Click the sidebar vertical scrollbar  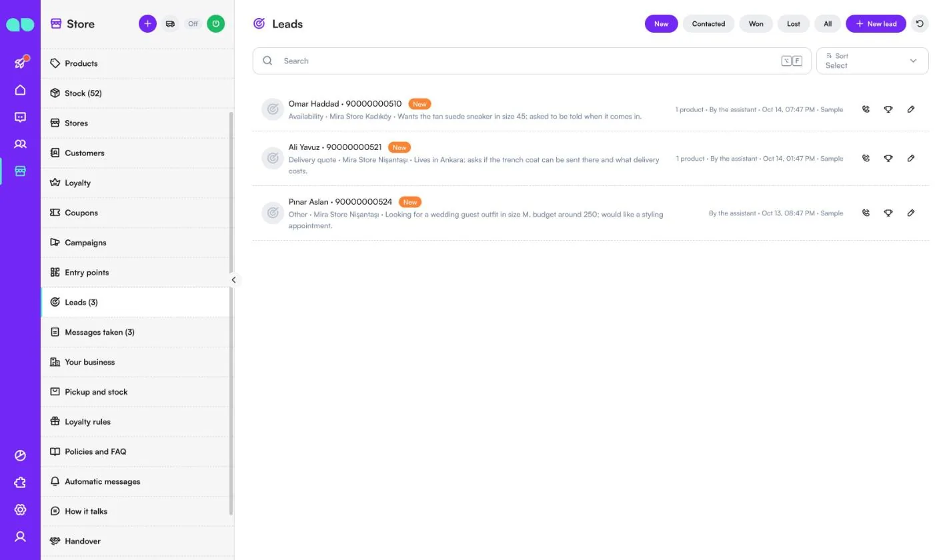(x=231, y=313)
